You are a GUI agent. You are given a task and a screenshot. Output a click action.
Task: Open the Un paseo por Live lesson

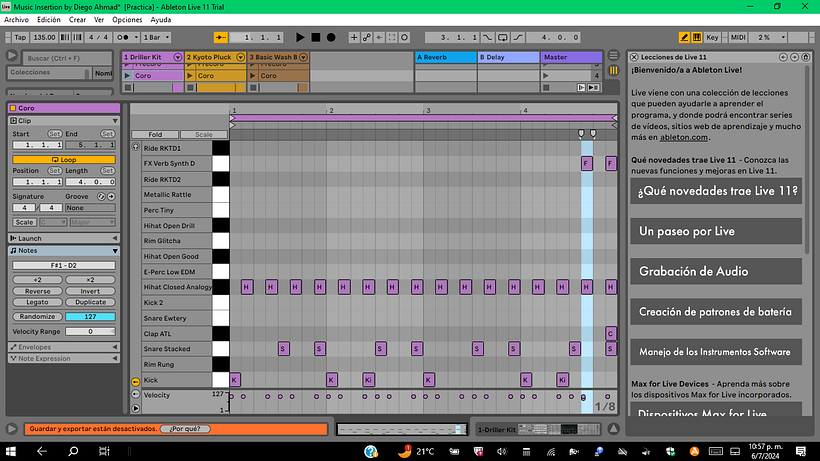(x=716, y=231)
